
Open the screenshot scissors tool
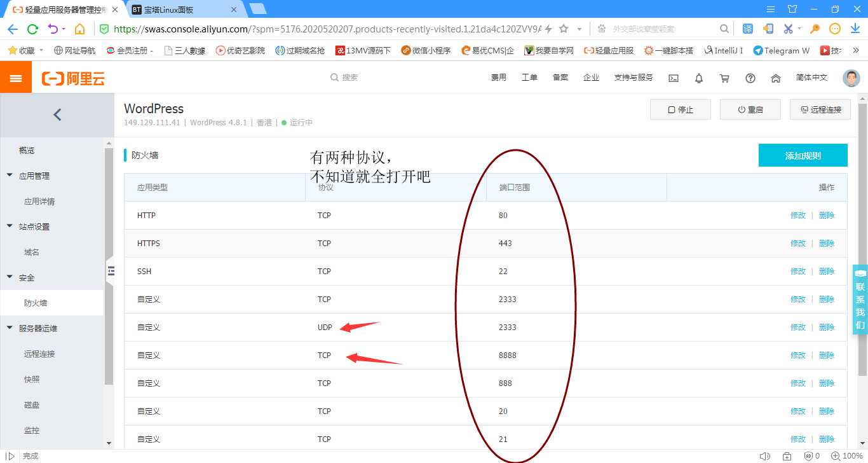(x=788, y=29)
